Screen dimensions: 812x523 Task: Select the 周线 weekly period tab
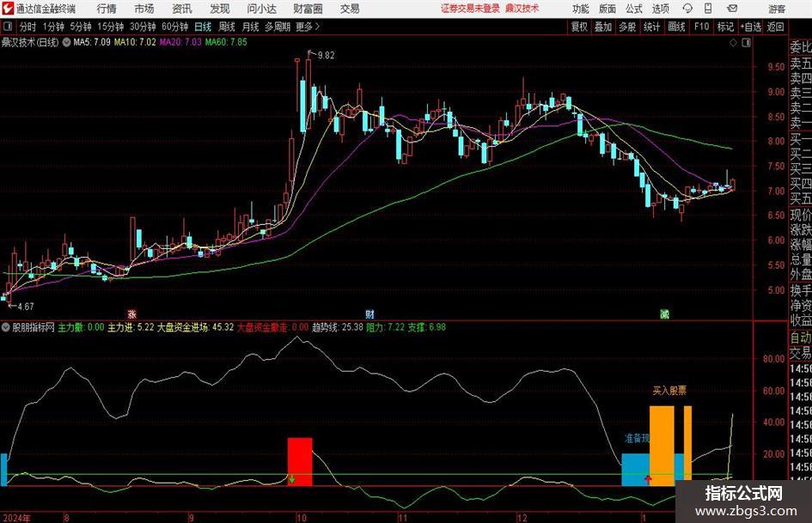227,27
